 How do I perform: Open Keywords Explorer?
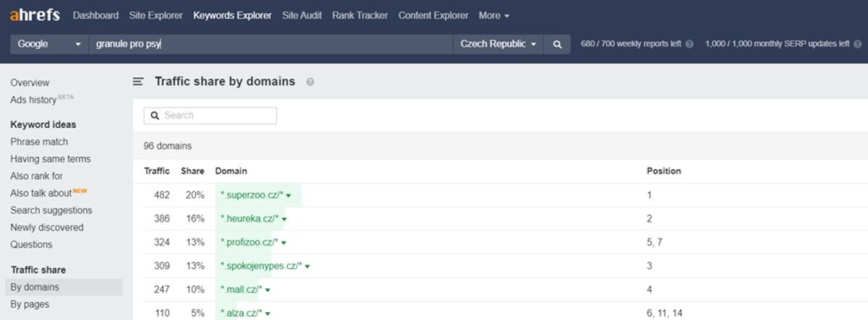[x=232, y=15]
